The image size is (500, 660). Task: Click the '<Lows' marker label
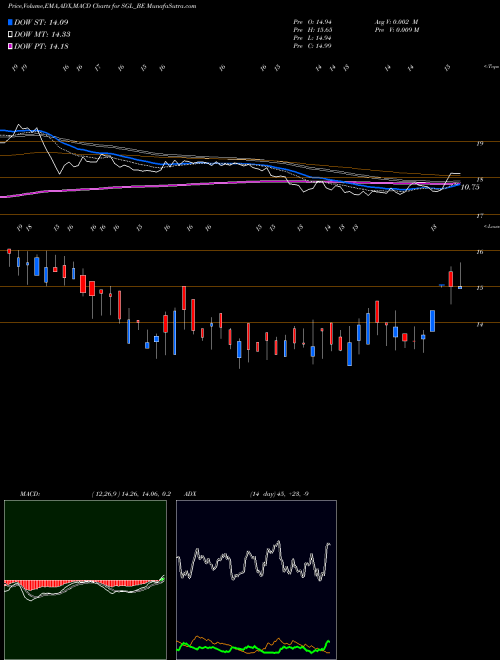(491, 226)
